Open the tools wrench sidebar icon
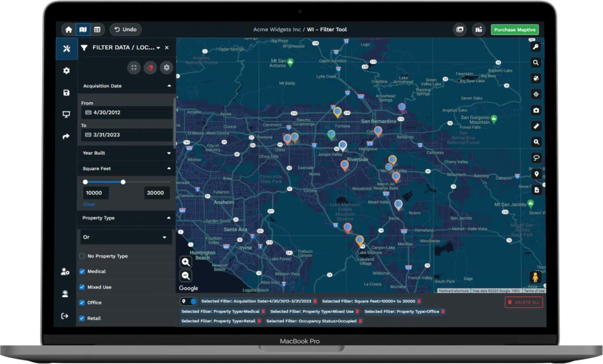Viewport: 603px width, 364px height. [66, 48]
